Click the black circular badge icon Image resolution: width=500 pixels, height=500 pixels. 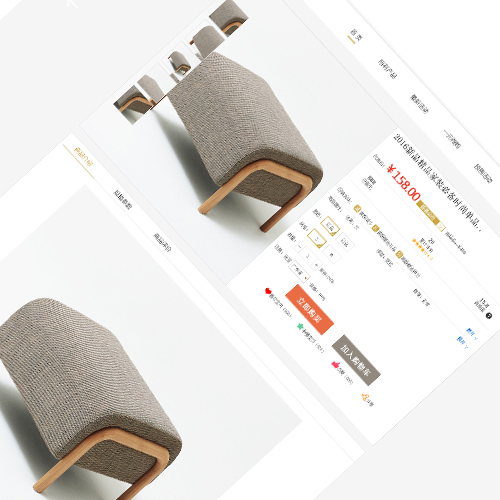pos(489,315)
